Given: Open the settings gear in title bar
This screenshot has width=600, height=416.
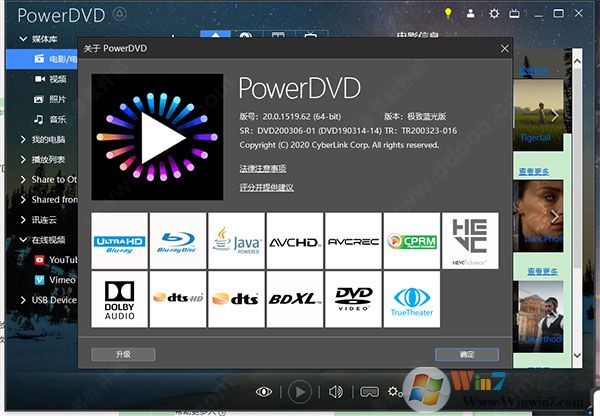Looking at the screenshot, I should tap(494, 14).
